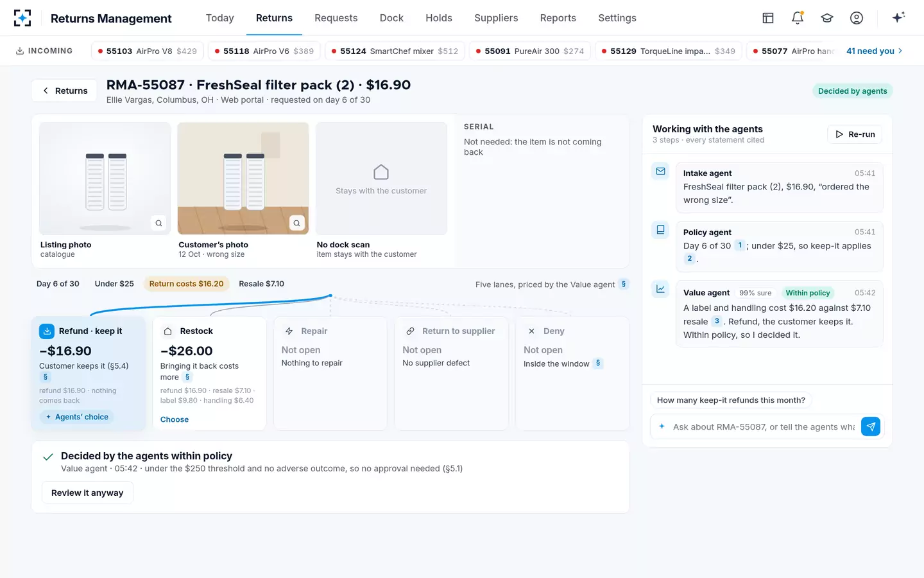Open citation 1 in Policy agent step

[x=740, y=245]
